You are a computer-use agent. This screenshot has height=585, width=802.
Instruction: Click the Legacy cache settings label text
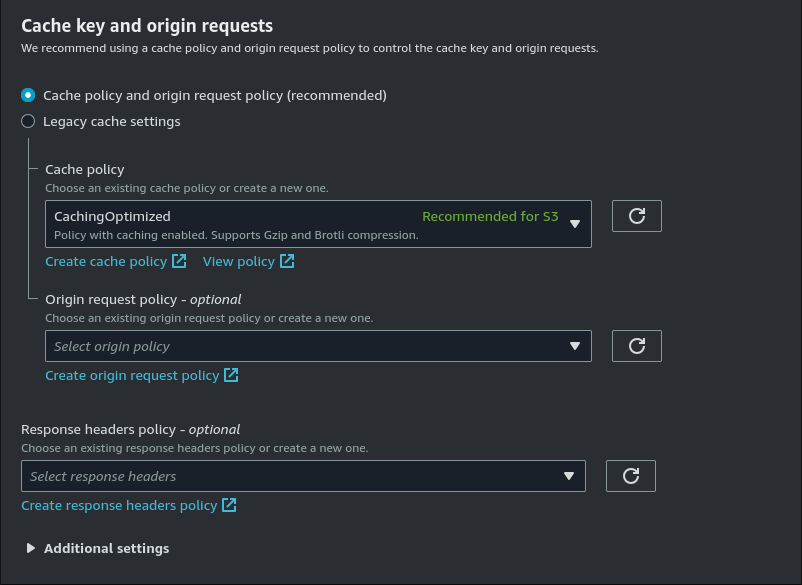(111, 121)
